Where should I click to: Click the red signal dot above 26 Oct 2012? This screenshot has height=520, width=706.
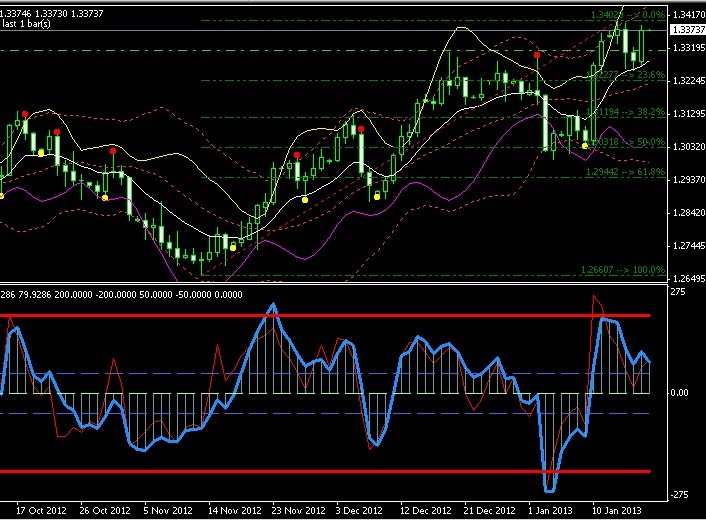tap(113, 151)
